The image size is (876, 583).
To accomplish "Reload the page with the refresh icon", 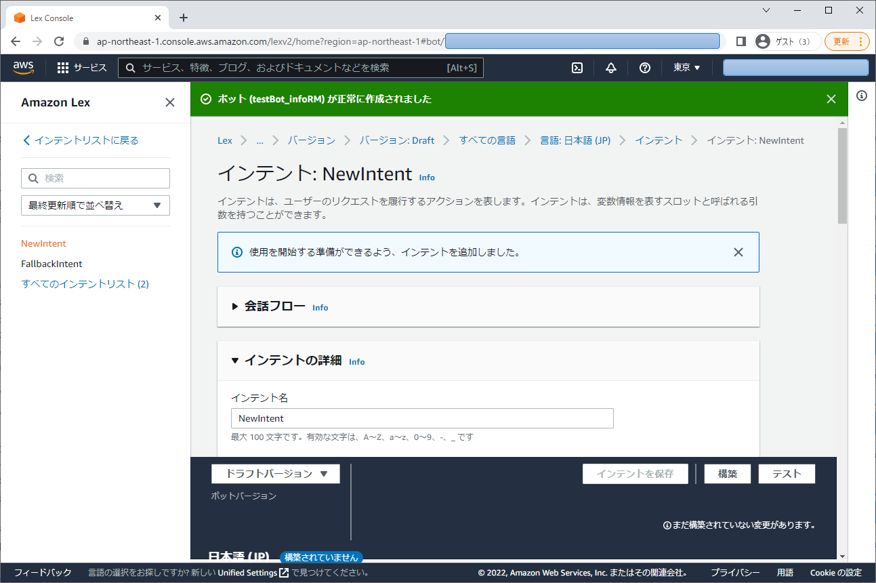I will pyautogui.click(x=59, y=41).
